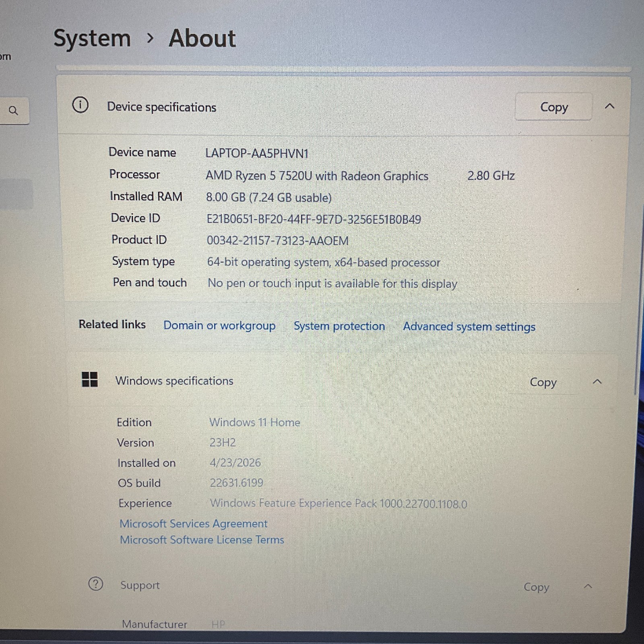This screenshot has height=644, width=644.
Task: Open Domain or workgroup link
Action: pyautogui.click(x=219, y=326)
